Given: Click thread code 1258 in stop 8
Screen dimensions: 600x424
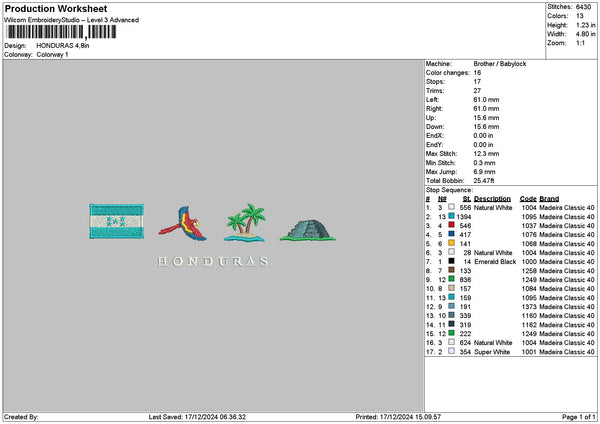Looking at the screenshot, I should (529, 271).
